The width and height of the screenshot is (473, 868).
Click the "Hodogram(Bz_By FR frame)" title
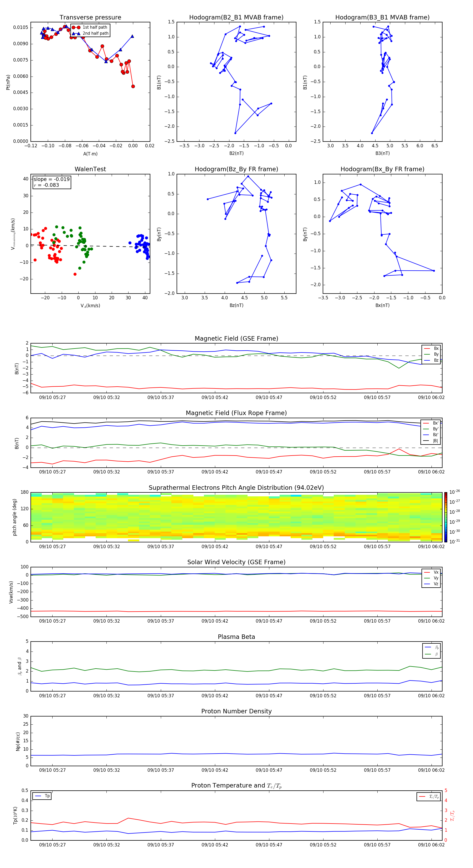click(x=236, y=169)
